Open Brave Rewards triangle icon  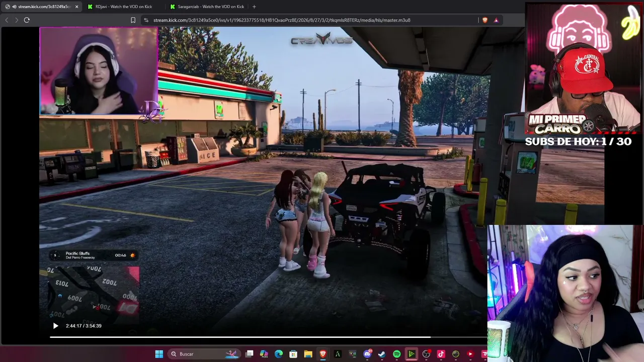496,20
